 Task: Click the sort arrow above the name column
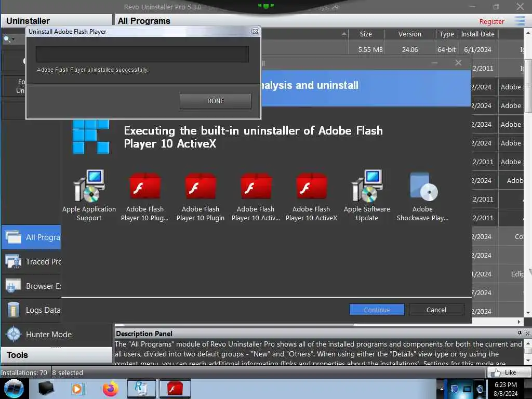(344, 34)
